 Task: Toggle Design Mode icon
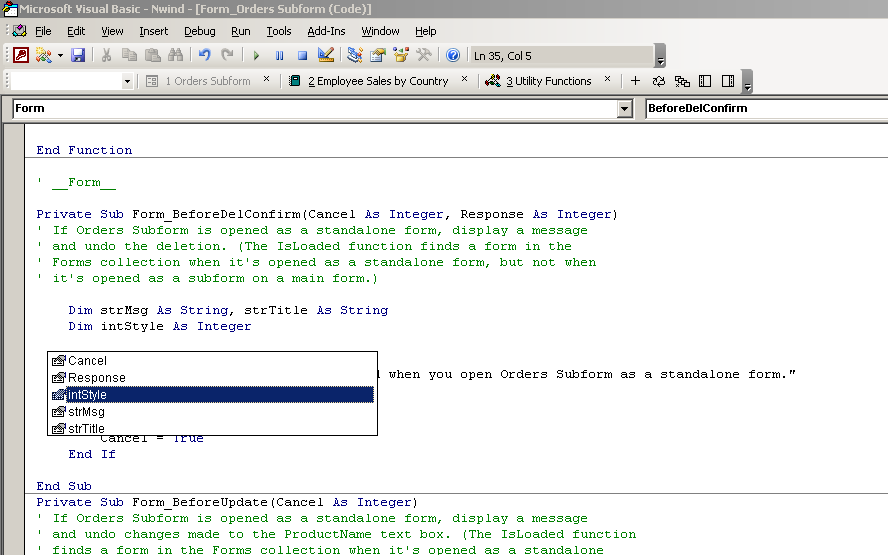[326, 55]
